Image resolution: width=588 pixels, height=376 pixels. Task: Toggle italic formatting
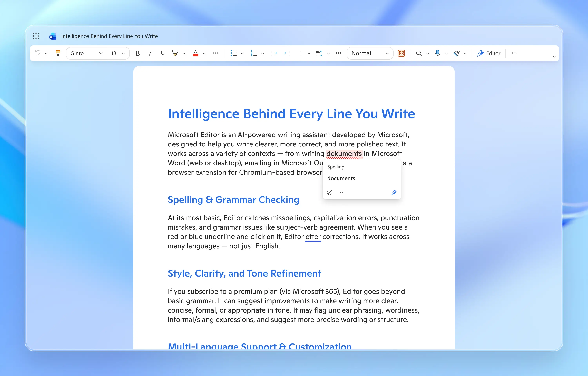tap(150, 53)
